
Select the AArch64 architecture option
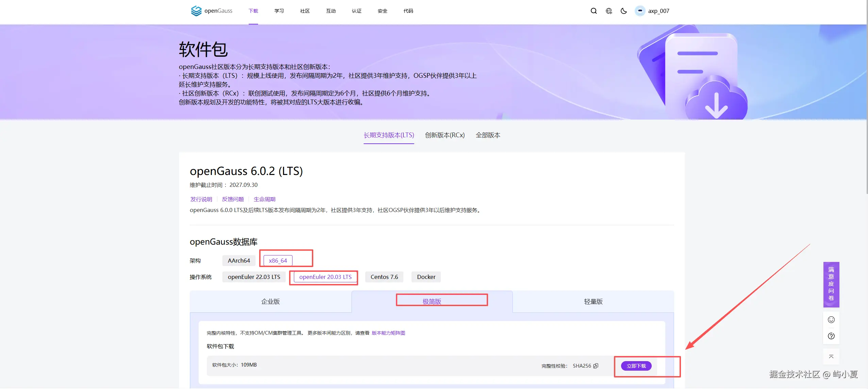(239, 261)
